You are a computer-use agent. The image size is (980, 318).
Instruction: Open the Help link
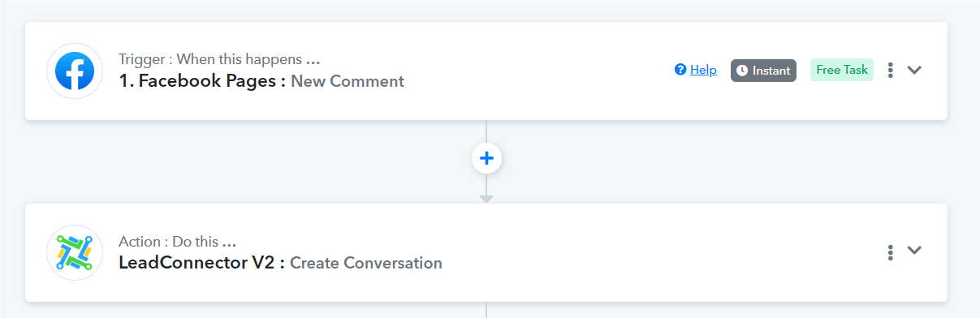tap(703, 70)
